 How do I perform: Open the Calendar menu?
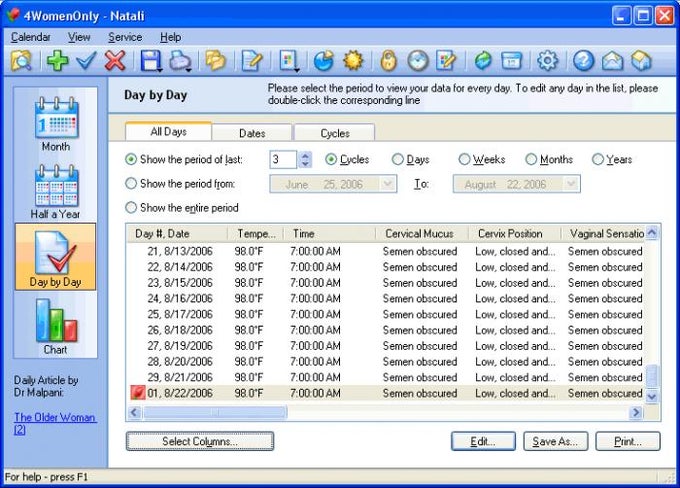click(31, 37)
